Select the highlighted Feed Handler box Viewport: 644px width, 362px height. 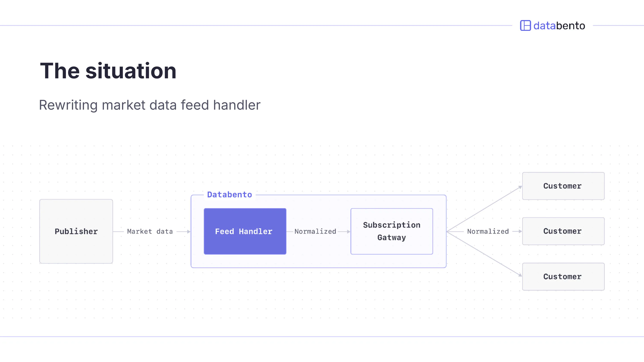coord(245,231)
